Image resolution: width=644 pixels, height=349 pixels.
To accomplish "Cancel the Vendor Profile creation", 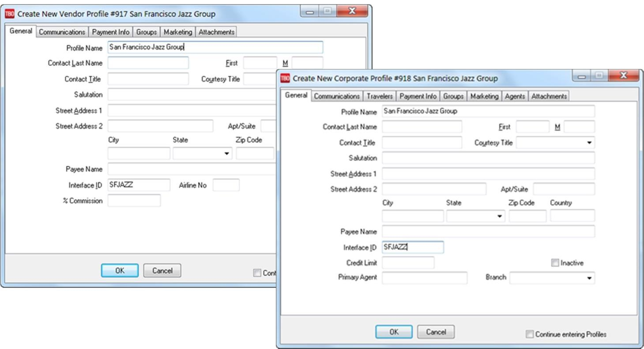I will tap(162, 270).
